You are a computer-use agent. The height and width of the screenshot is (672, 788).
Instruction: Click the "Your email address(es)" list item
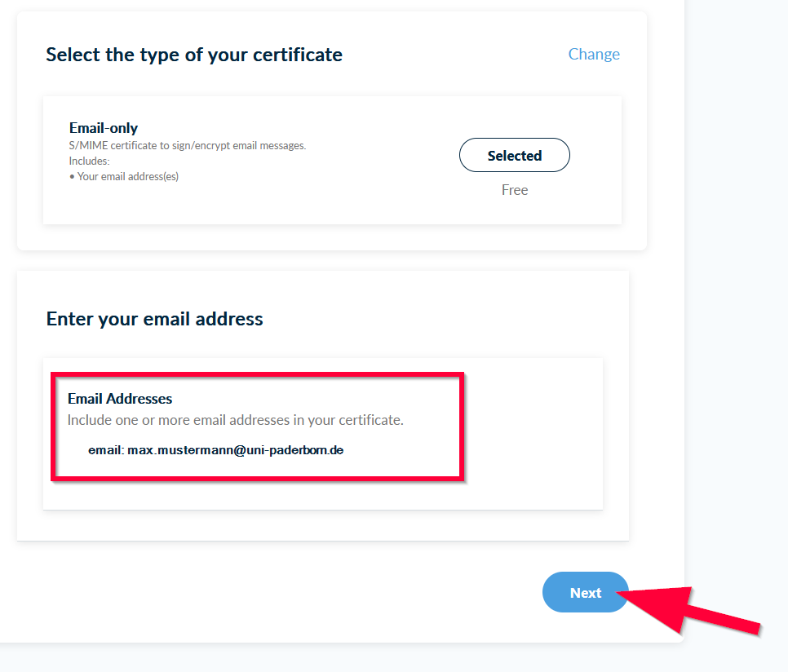pos(128,176)
